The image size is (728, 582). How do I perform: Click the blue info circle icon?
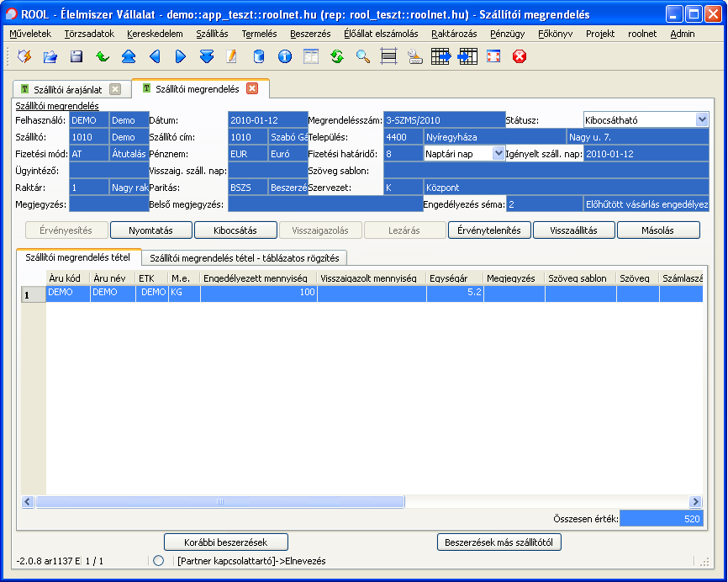tap(284, 56)
